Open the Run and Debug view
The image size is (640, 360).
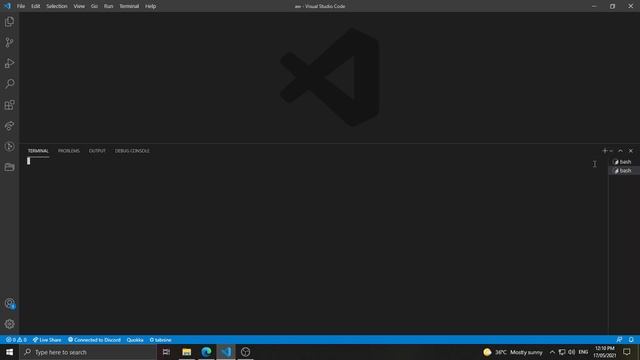pos(9,63)
